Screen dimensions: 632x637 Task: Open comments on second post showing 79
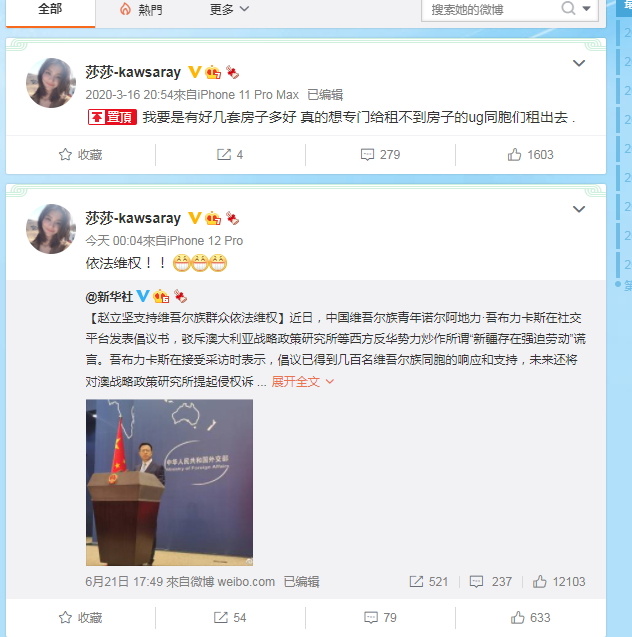pyautogui.click(x=380, y=618)
